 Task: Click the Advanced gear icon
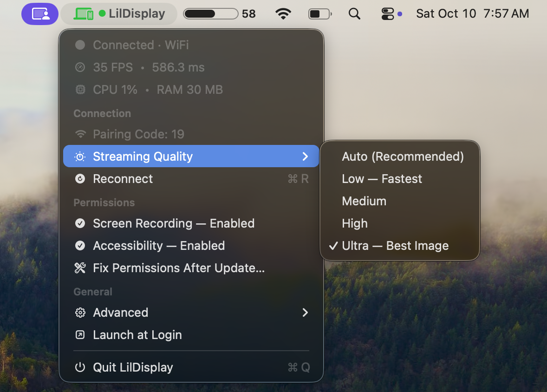tap(80, 313)
